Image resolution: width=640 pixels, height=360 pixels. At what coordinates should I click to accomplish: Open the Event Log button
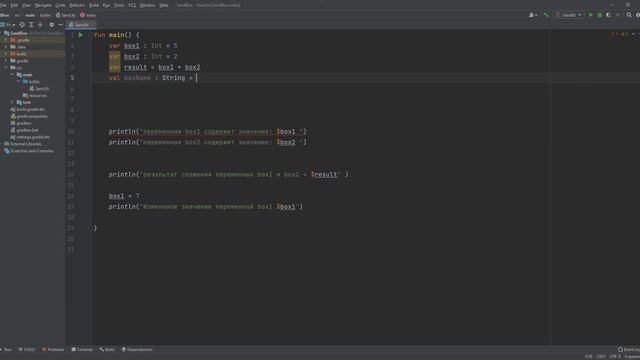click(x=629, y=350)
